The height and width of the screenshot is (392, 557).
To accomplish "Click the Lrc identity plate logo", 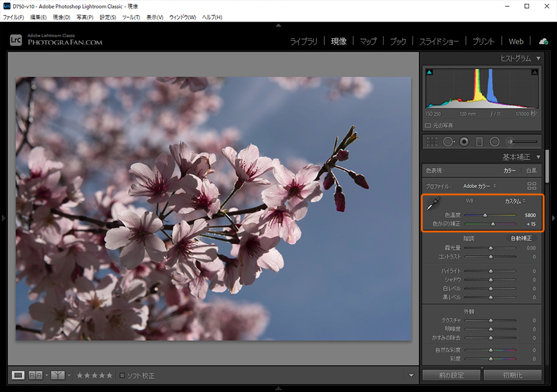I will 16,40.
